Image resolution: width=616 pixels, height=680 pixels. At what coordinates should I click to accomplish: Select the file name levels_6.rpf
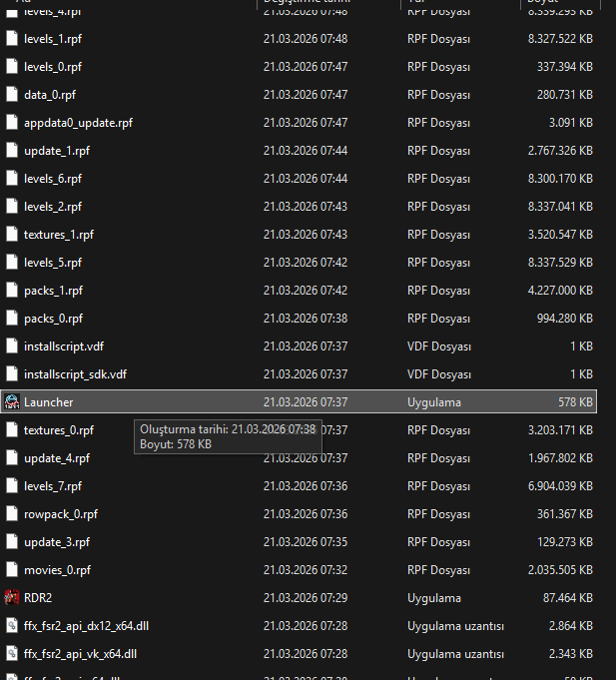tap(53, 179)
